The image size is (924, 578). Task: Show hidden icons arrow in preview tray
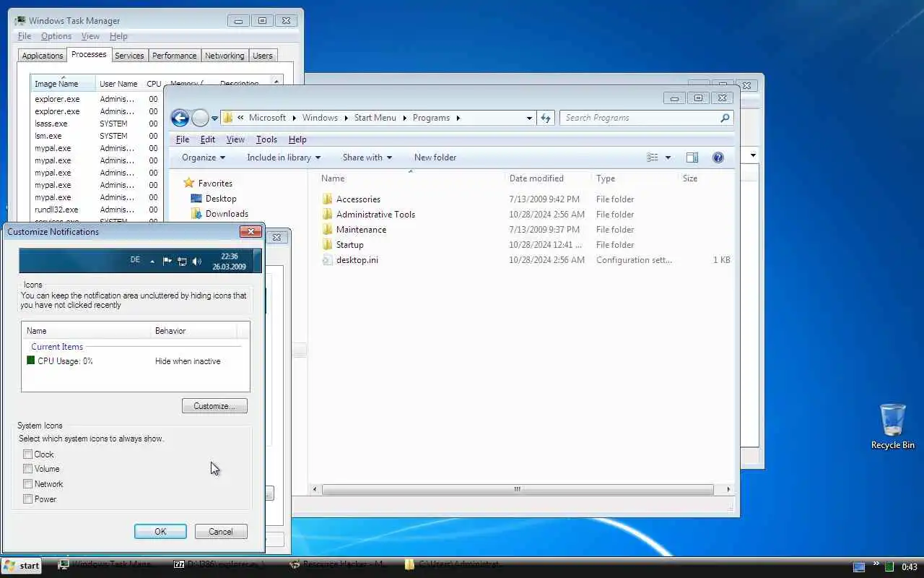pos(152,262)
